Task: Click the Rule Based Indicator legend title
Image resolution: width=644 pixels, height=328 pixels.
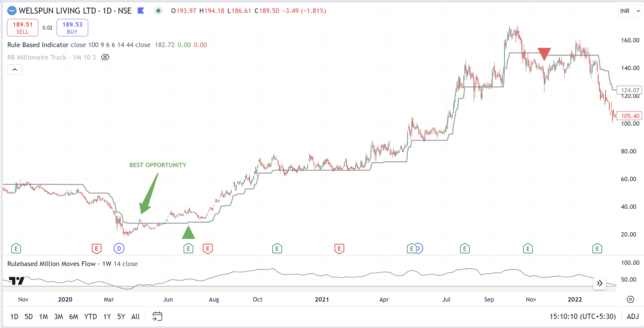Action: [38, 45]
